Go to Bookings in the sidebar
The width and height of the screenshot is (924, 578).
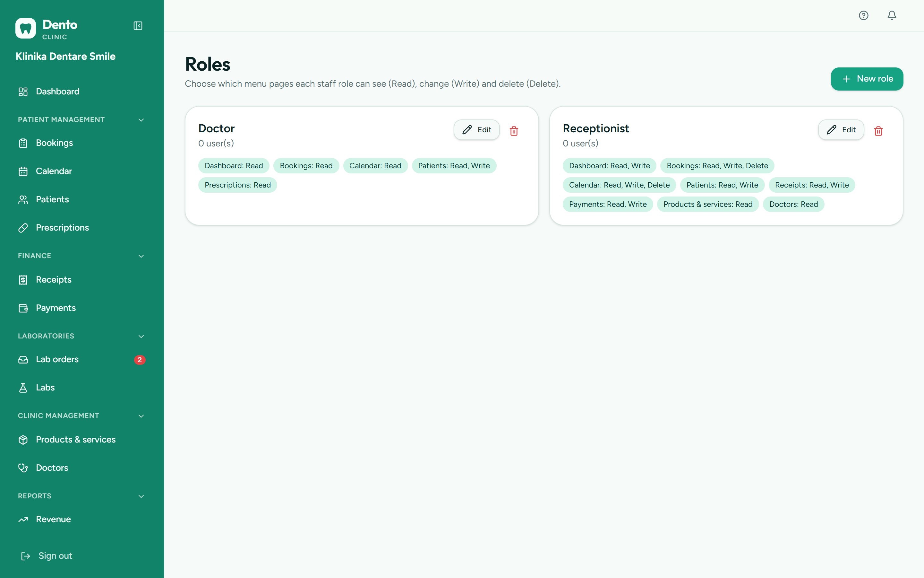(82, 143)
